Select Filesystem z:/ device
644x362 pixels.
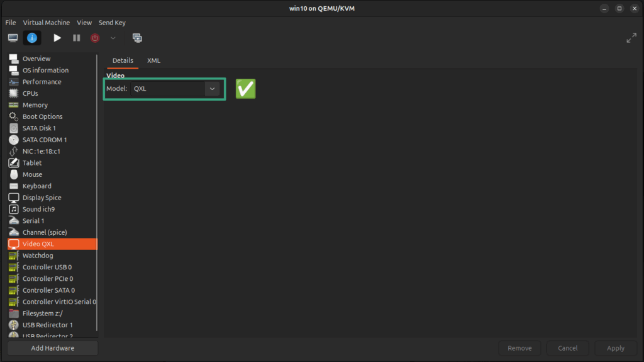52,314
